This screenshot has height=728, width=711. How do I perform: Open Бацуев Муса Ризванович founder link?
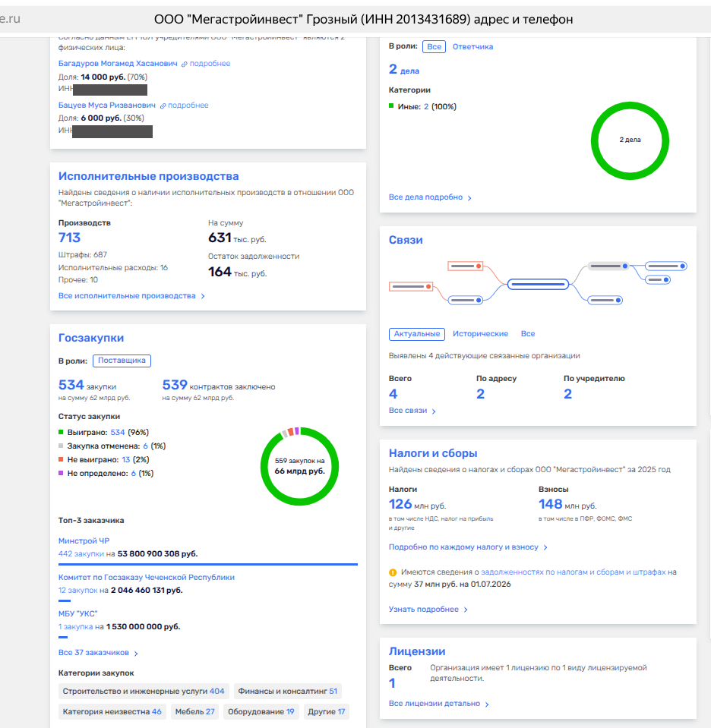(107, 106)
